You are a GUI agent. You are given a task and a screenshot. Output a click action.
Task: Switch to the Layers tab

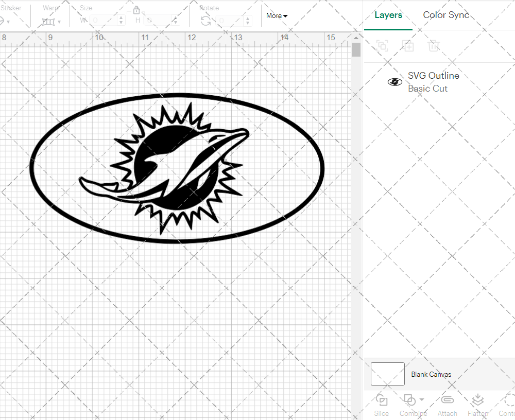click(388, 15)
